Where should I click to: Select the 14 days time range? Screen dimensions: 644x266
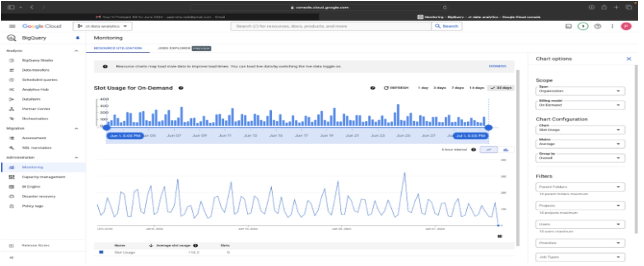click(x=477, y=88)
